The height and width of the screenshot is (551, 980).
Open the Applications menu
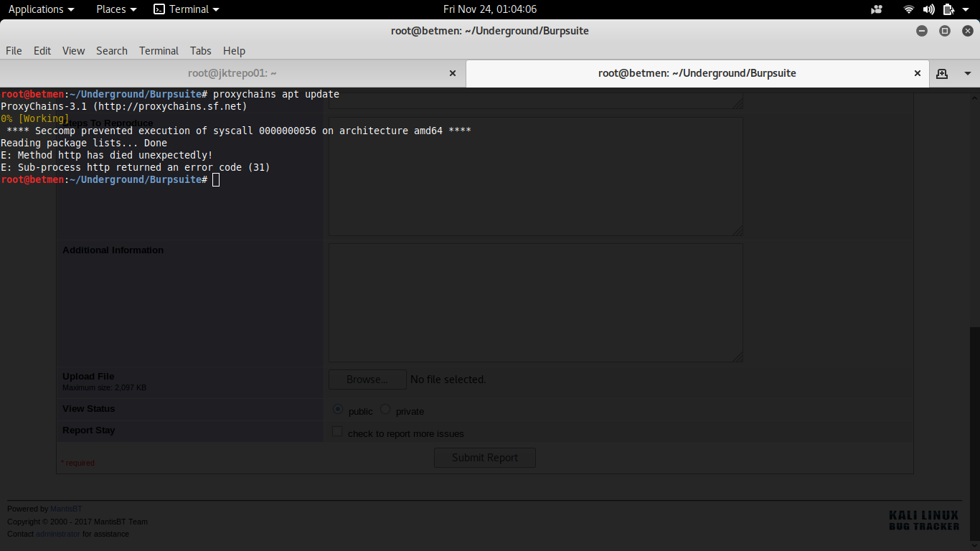point(41,9)
